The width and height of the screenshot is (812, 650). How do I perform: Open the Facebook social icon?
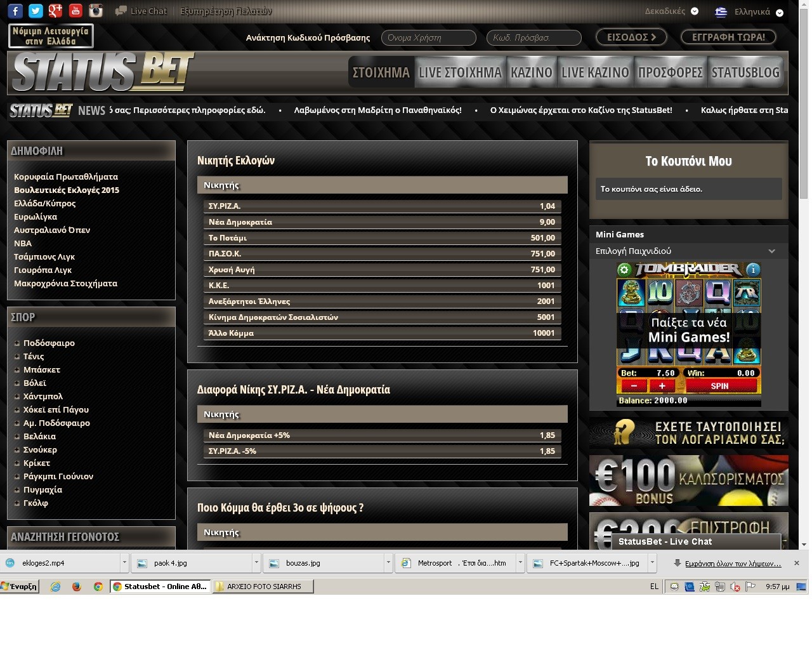pyautogui.click(x=15, y=11)
